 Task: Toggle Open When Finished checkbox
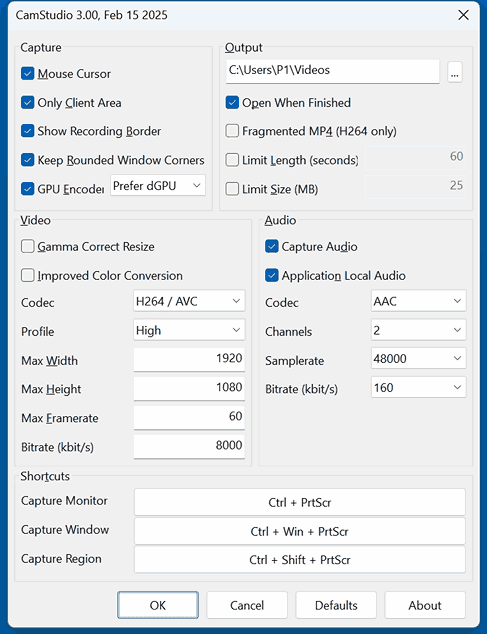tap(232, 103)
